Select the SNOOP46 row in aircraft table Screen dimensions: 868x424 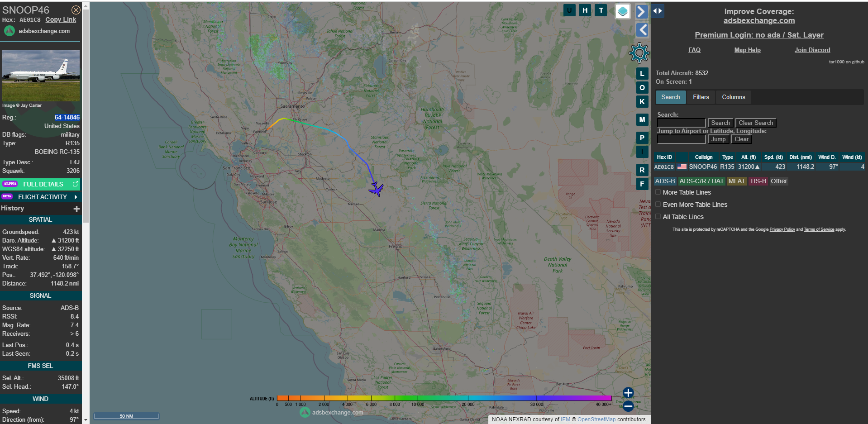point(759,167)
